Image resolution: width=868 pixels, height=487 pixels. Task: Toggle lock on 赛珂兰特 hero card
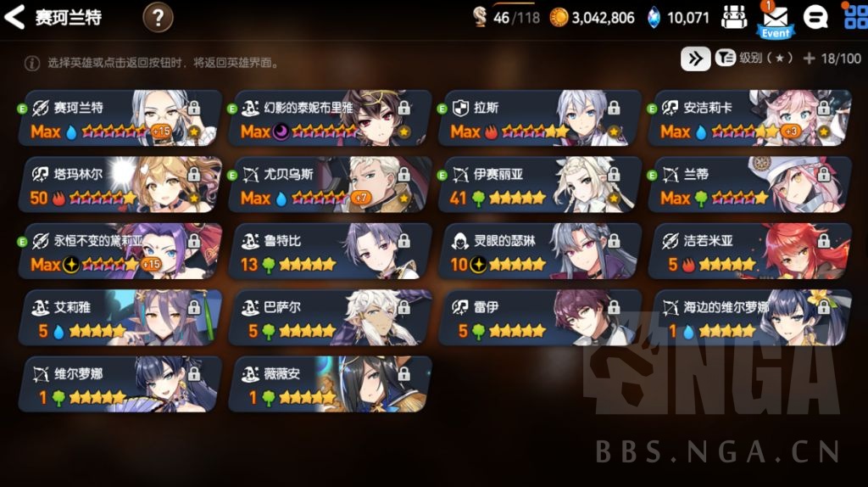194,108
